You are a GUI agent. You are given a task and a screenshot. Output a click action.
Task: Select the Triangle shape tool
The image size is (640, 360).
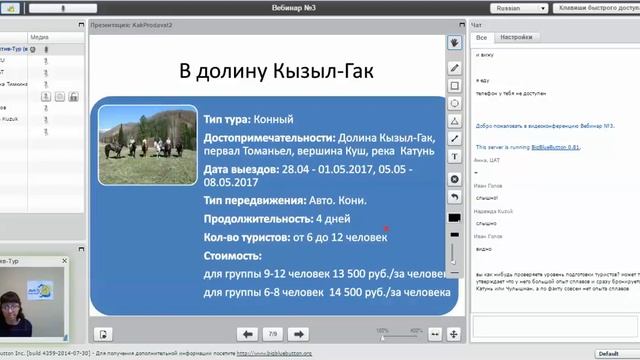[x=454, y=121]
